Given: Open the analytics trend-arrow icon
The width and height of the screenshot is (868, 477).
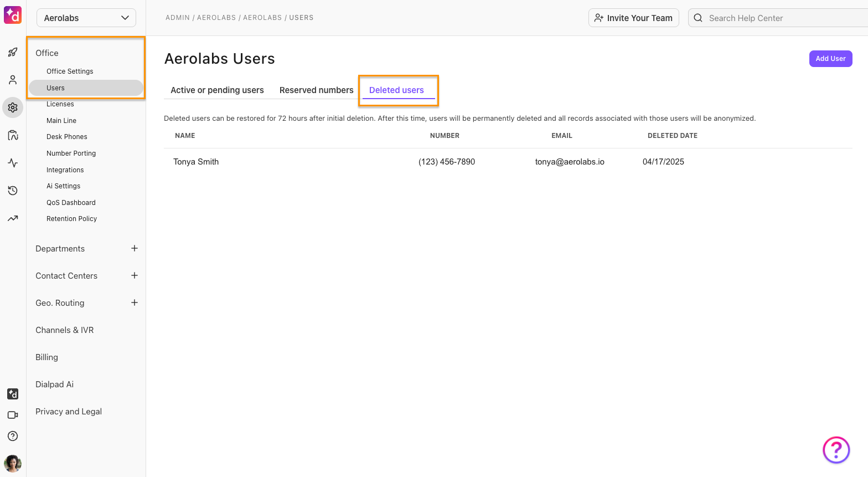Looking at the screenshot, I should (x=13, y=218).
